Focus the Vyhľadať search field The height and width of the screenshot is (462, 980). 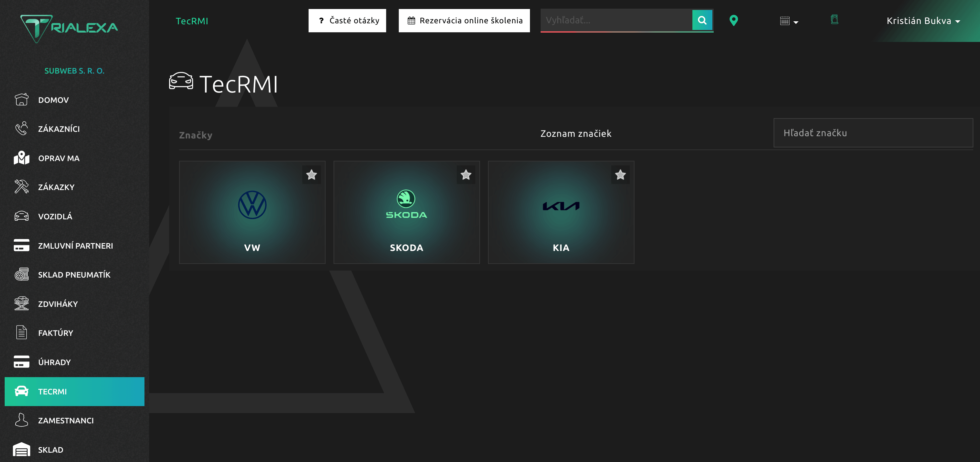click(616, 20)
